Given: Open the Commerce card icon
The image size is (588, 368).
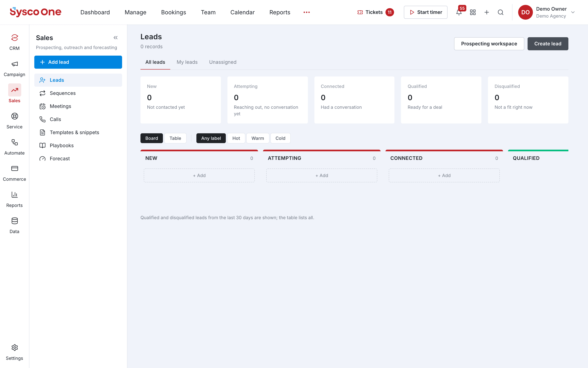Looking at the screenshot, I should point(14,168).
